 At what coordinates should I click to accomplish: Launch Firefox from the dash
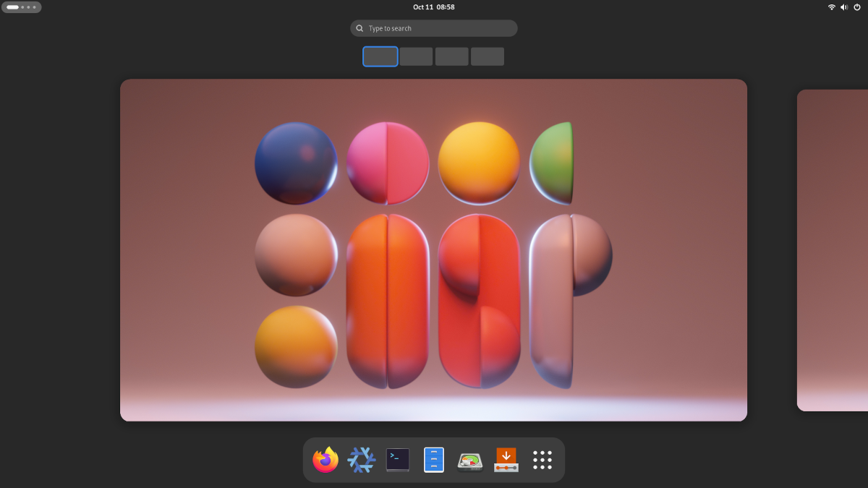pos(325,460)
